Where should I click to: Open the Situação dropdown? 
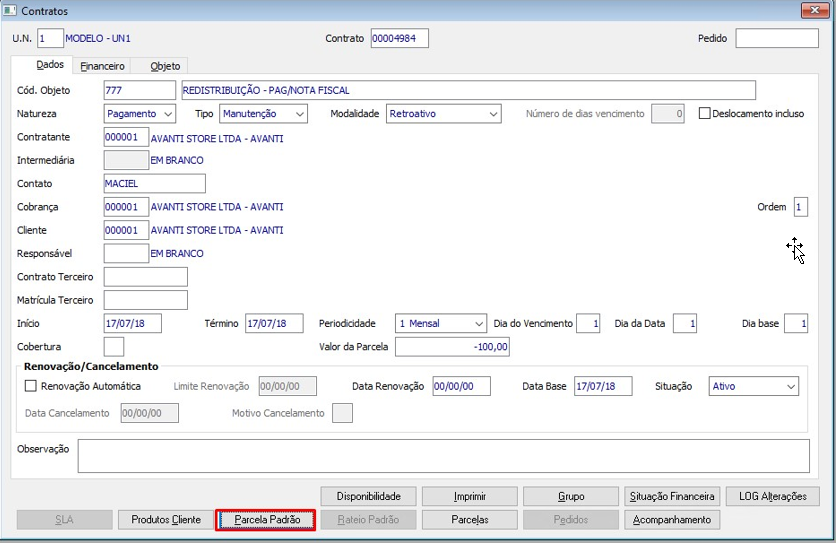(754, 386)
